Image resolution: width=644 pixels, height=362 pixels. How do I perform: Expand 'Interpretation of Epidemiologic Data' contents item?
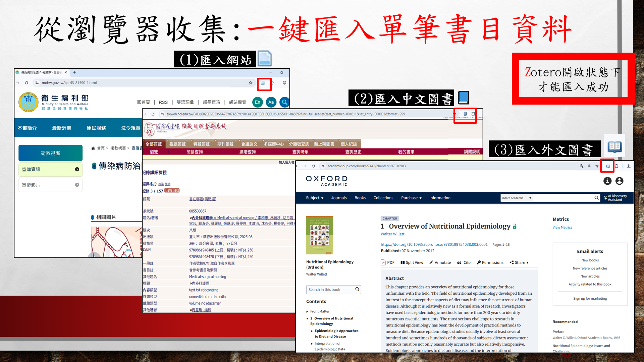(x=312, y=344)
